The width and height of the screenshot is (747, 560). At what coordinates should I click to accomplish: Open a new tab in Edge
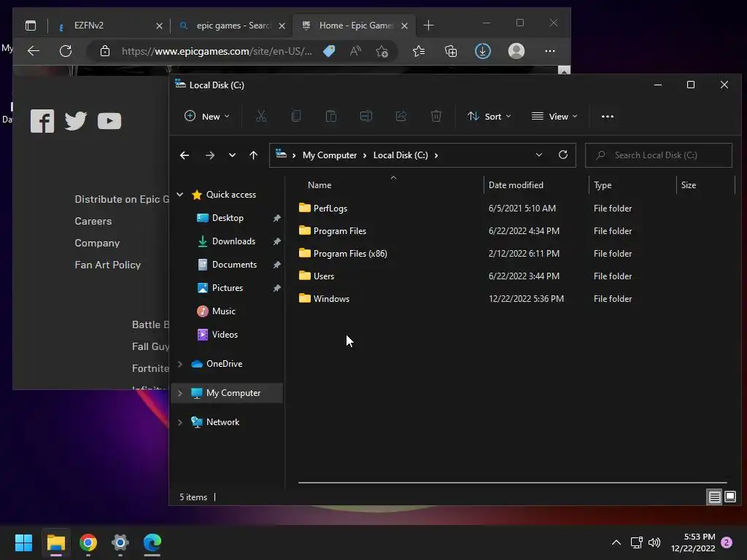pos(428,26)
